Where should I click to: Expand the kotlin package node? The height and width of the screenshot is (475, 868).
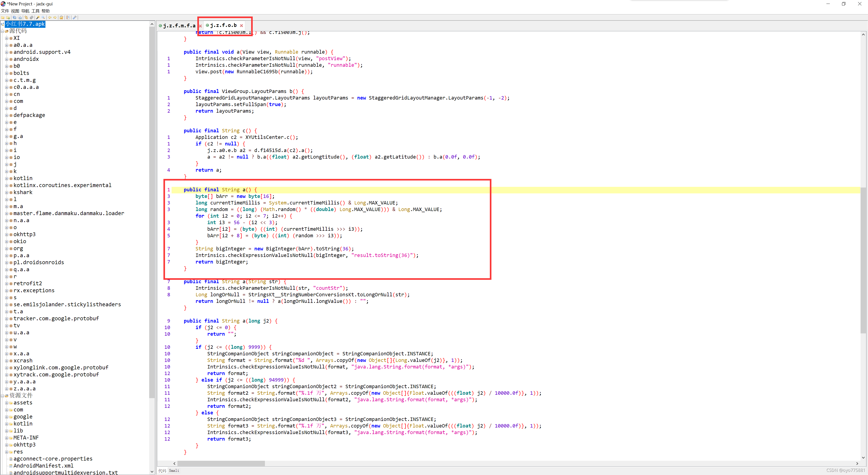(x=6, y=178)
